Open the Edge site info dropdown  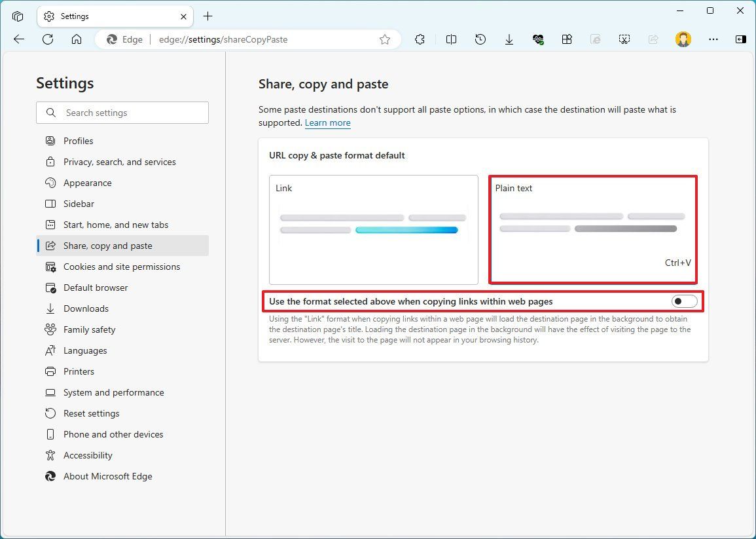click(124, 39)
